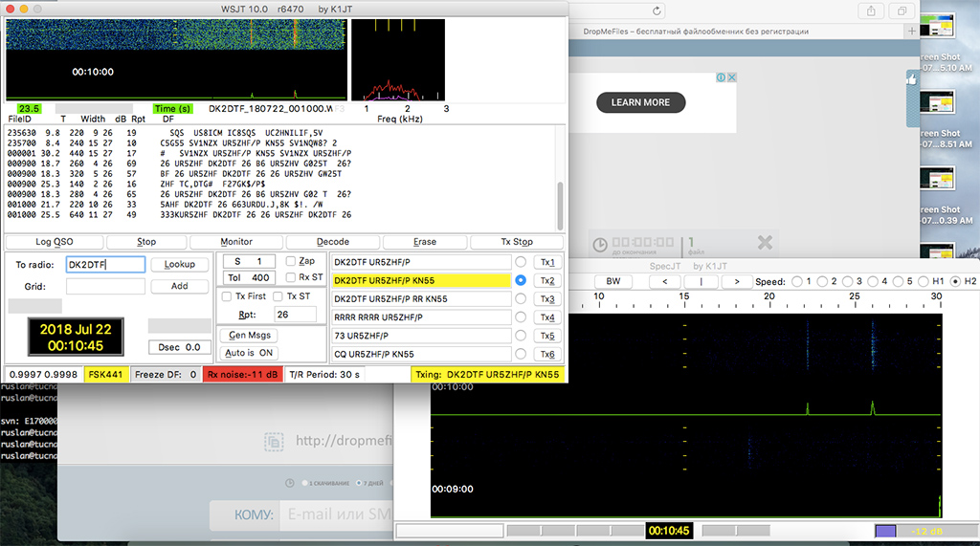Click the empty Grid locator field
The height and width of the screenshot is (546, 980).
point(105,286)
